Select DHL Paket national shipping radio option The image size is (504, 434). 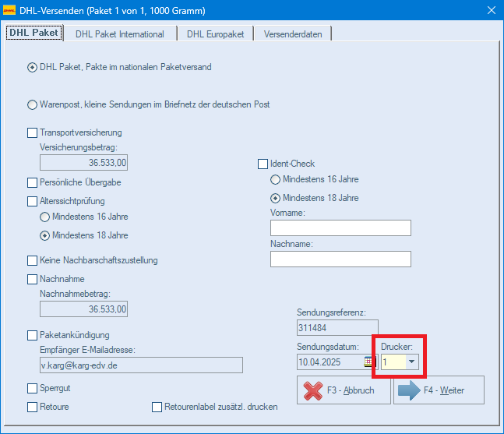(x=32, y=68)
